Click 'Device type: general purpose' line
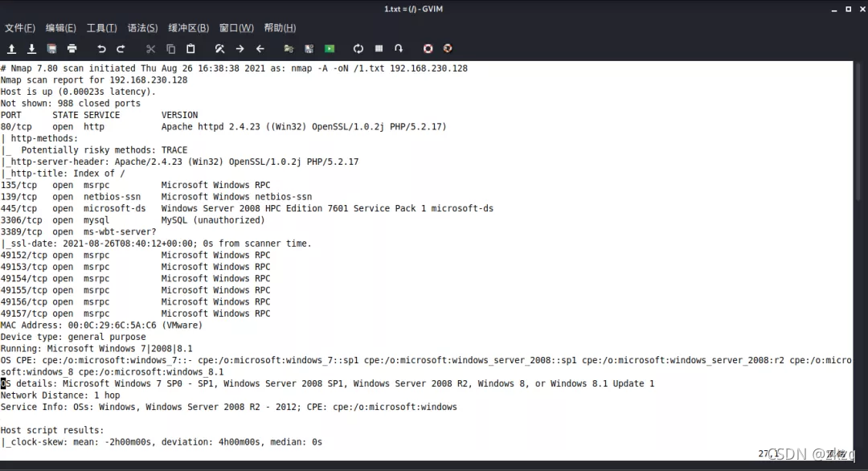Viewport: 868px width, 471px height. pyautogui.click(x=73, y=337)
